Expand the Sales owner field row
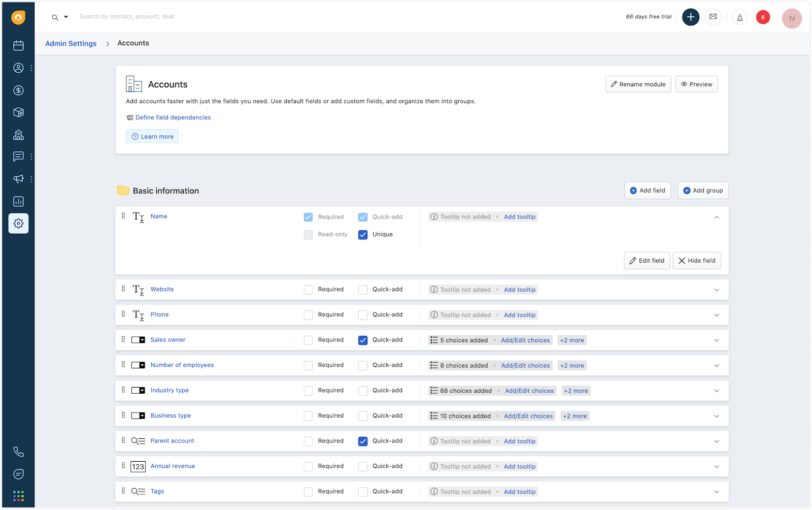 click(717, 340)
